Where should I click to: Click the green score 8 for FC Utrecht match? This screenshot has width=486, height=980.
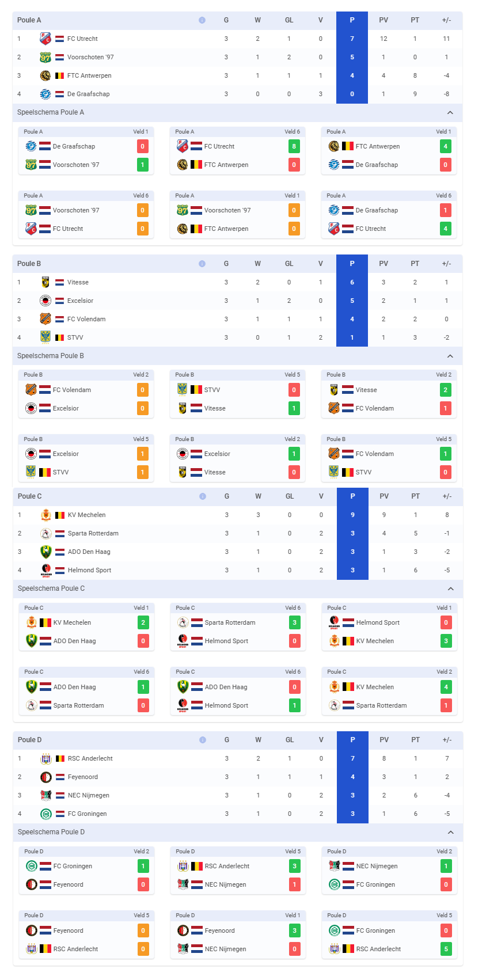coord(294,146)
